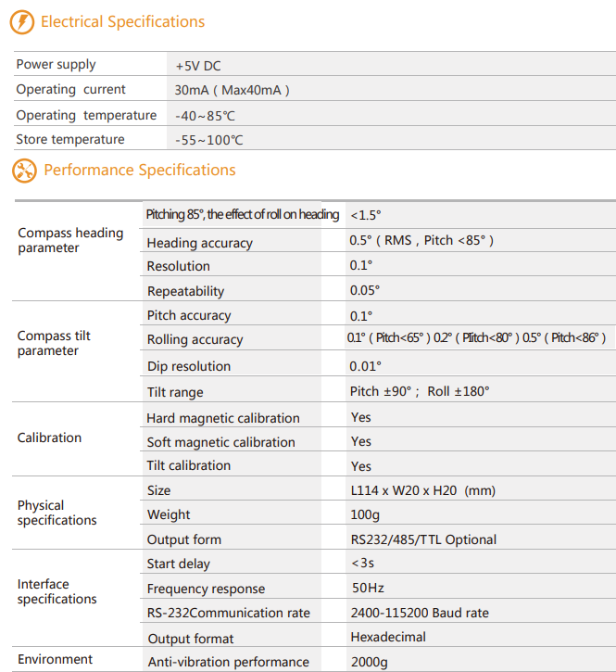
Task: Click the Electrical Specifications heading
Action: pyautogui.click(x=122, y=21)
